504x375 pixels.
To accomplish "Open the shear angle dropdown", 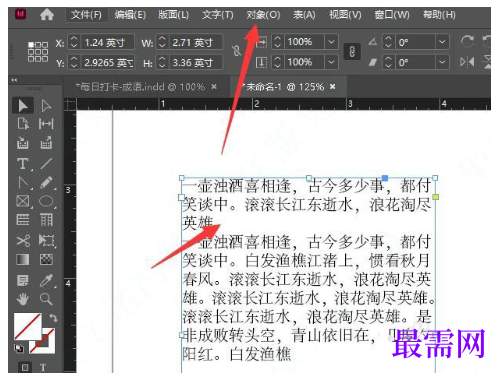I will coord(442,62).
